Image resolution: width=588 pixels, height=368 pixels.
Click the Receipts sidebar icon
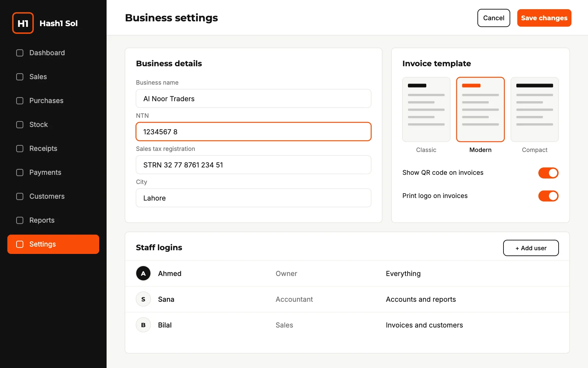[x=20, y=149]
